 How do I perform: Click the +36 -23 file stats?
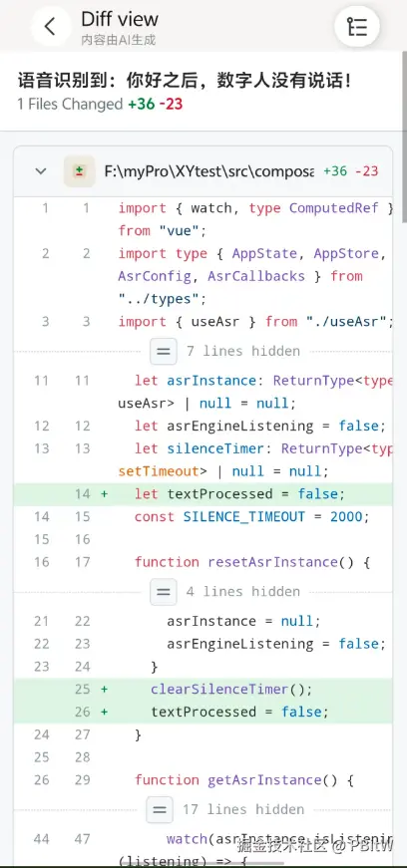[x=351, y=171]
